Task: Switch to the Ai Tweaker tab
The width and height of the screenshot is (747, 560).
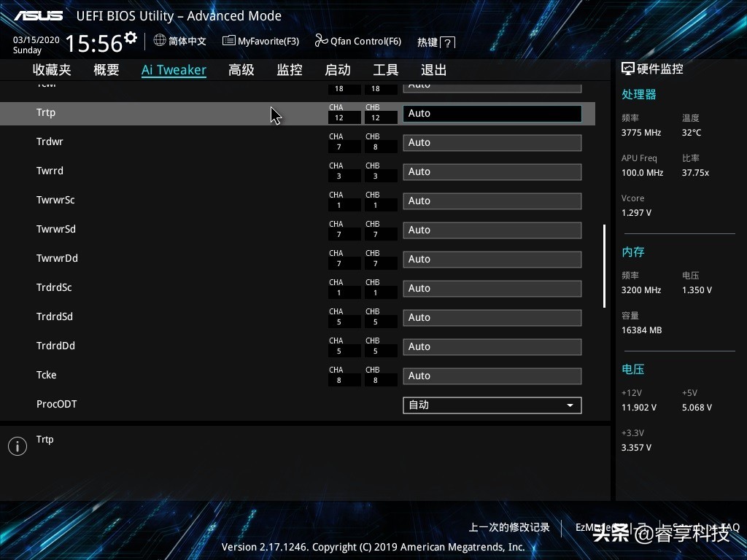Action: [174, 70]
